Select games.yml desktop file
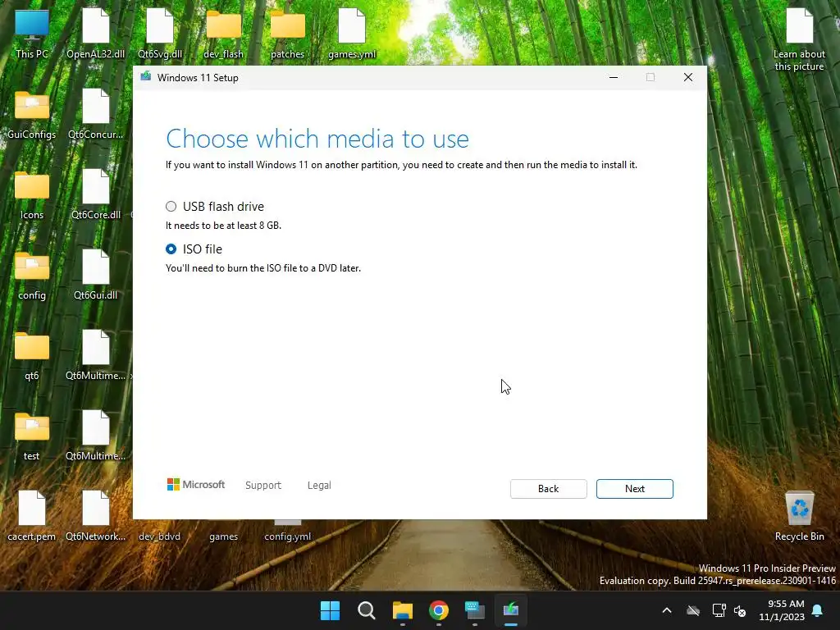 [352, 34]
